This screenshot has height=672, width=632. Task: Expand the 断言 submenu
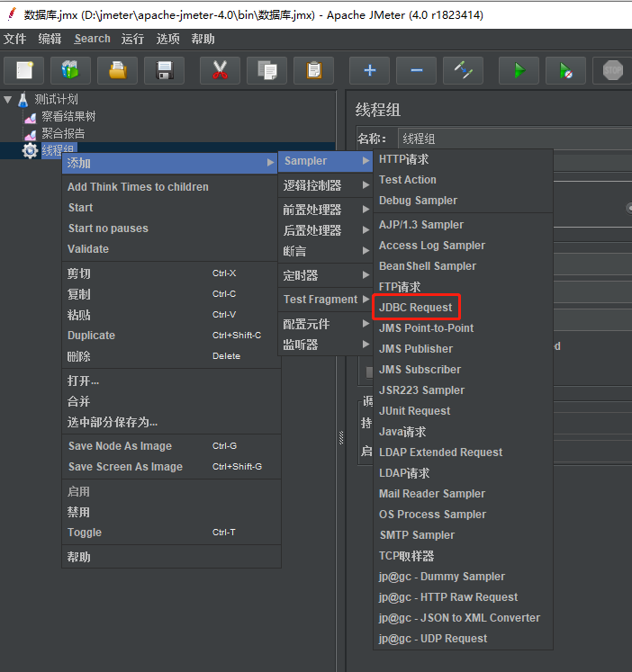point(325,251)
